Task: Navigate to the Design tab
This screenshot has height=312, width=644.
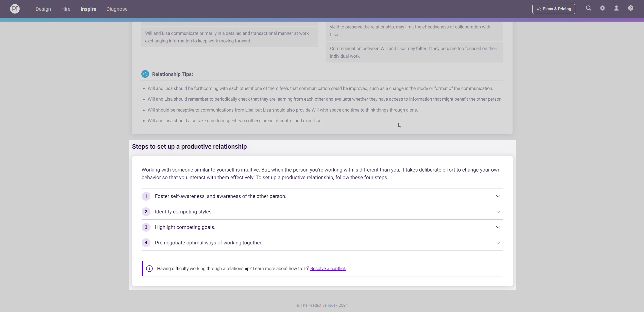Action: click(x=43, y=9)
